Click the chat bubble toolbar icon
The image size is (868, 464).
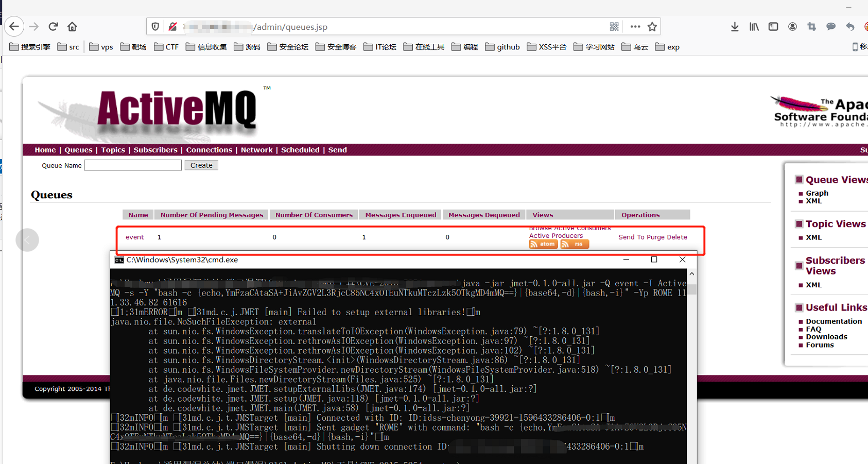(831, 27)
